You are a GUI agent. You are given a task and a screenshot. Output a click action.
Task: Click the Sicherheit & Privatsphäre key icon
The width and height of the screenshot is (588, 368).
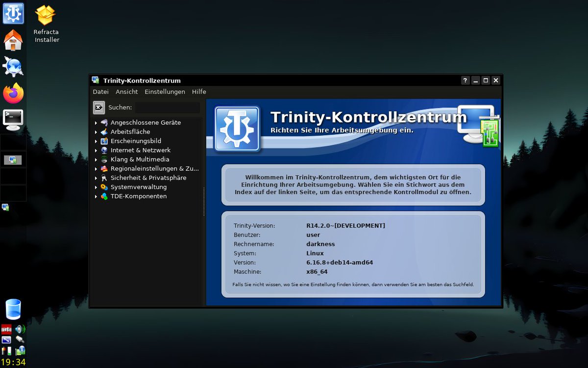tap(104, 178)
